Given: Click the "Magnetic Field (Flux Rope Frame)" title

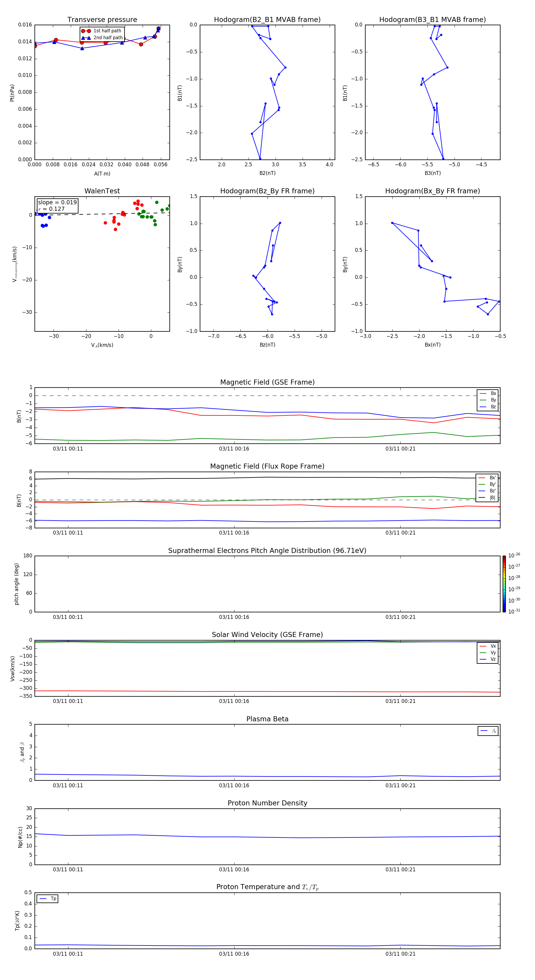Looking at the screenshot, I should point(267,467).
